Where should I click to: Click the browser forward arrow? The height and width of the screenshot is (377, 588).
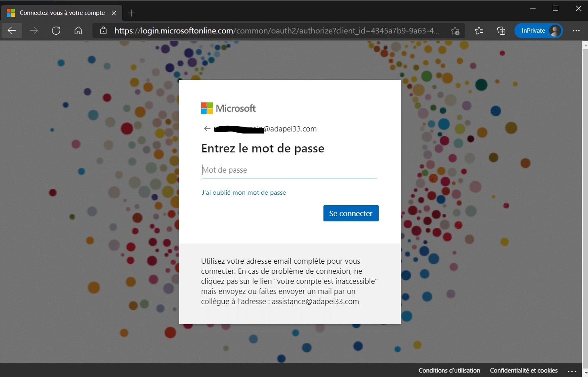click(x=34, y=31)
